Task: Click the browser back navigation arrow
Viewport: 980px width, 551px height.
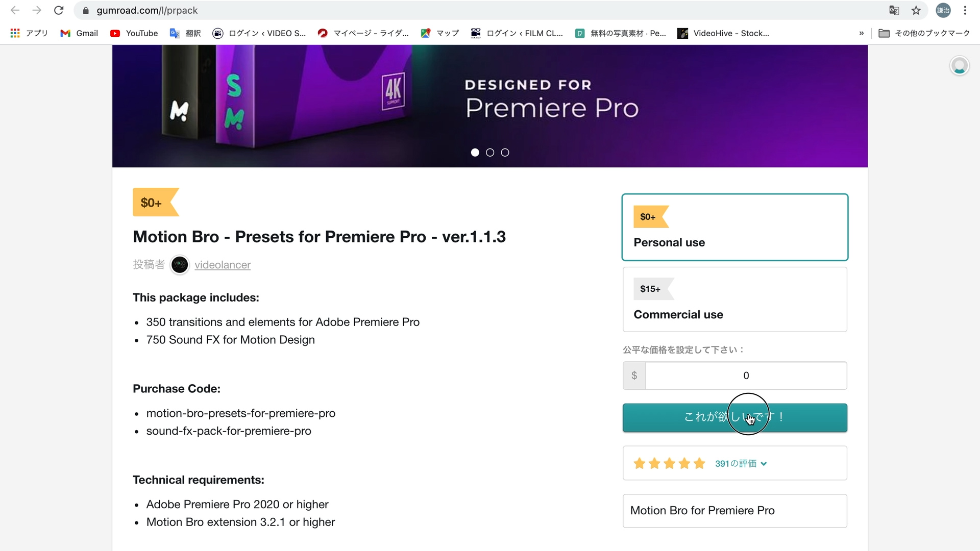Action: coord(15,11)
